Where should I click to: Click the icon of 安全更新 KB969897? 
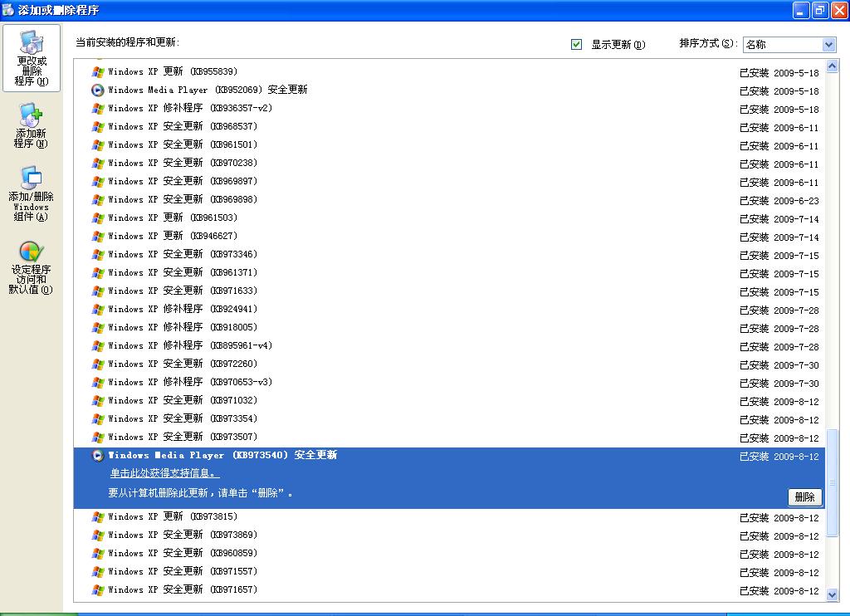coord(98,182)
